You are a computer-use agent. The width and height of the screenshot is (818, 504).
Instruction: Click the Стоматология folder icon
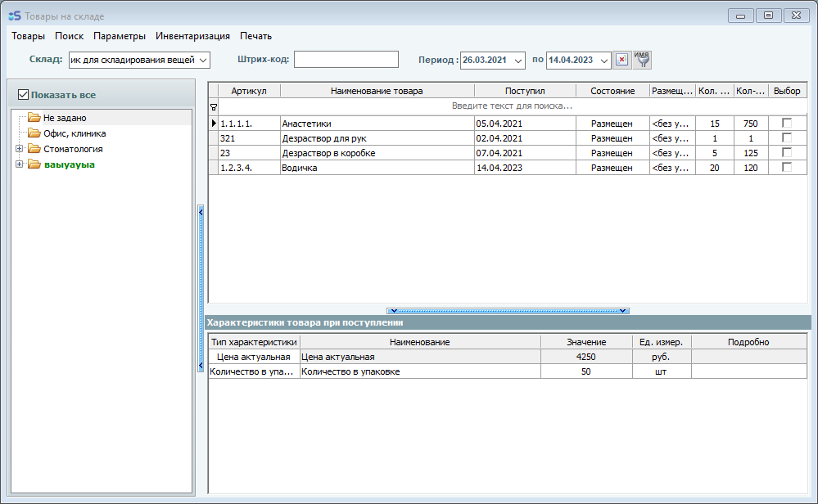pos(34,149)
